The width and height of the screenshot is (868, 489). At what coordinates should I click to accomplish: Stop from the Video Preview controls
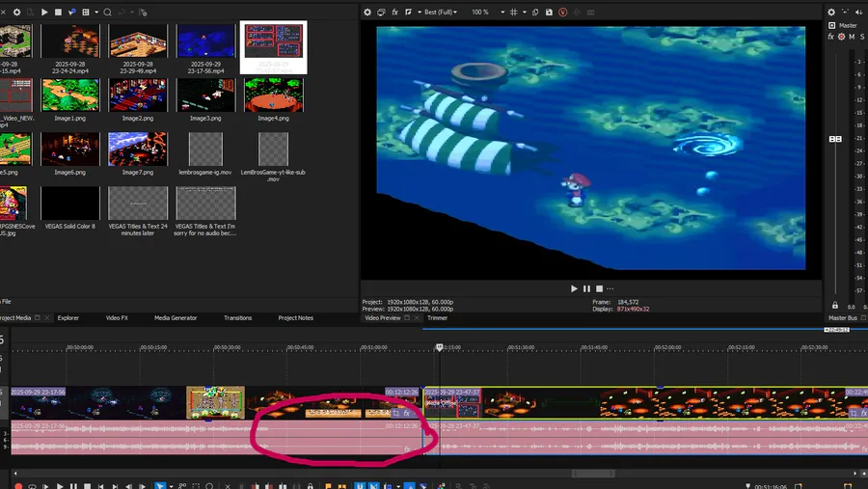coord(600,288)
